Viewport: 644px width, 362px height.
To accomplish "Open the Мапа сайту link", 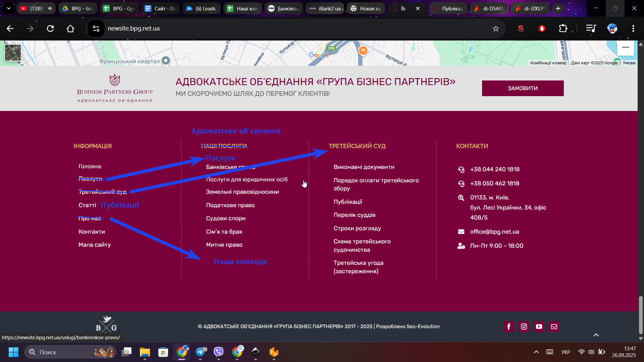I will pos(95,245).
